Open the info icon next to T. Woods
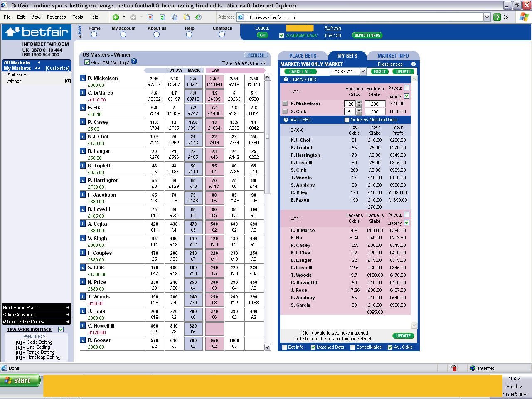This screenshot has width=532, height=399. [83, 297]
